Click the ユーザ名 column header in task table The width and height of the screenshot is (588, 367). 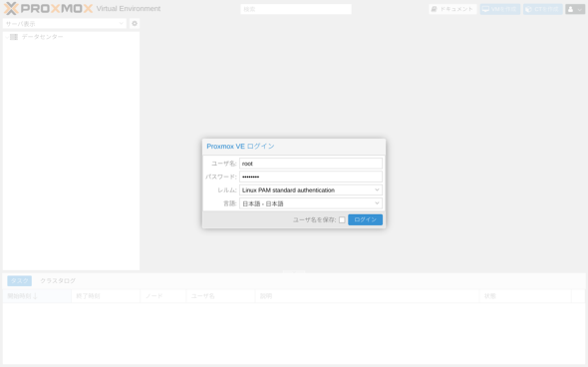[220, 296]
